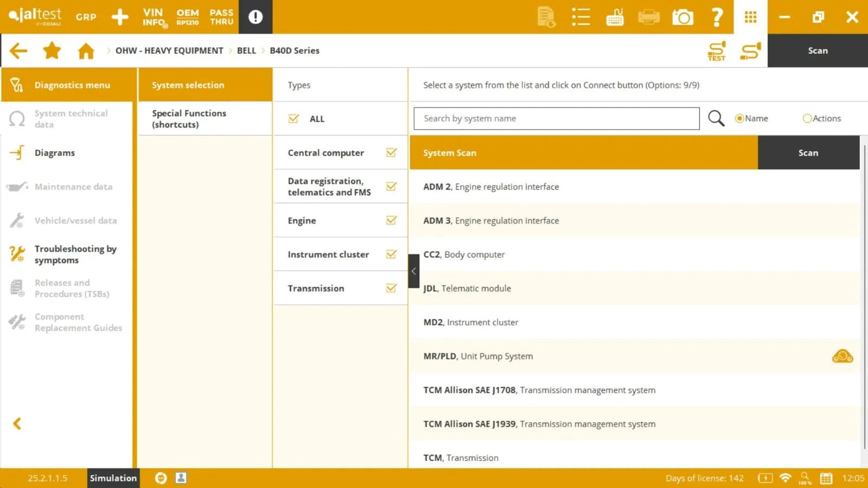Open VIN INFO tool

(154, 17)
